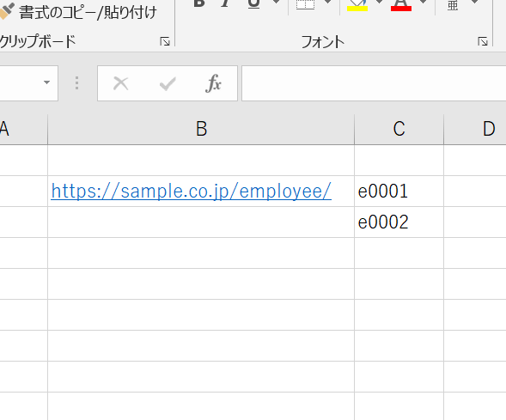Viewport: 506px width, 420px height.
Task: Open font color dropdown arrow
Action: [424, 3]
